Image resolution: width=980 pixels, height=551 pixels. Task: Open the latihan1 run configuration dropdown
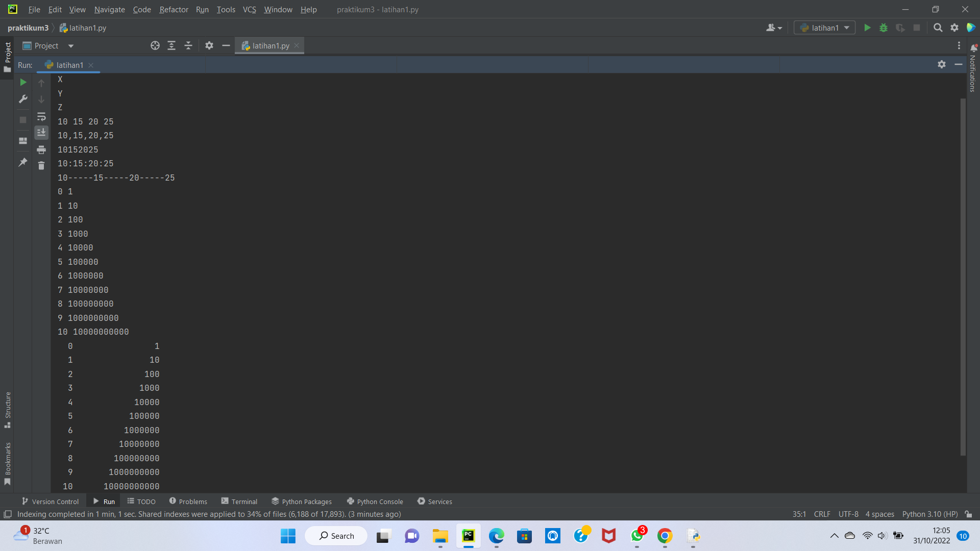pos(825,28)
